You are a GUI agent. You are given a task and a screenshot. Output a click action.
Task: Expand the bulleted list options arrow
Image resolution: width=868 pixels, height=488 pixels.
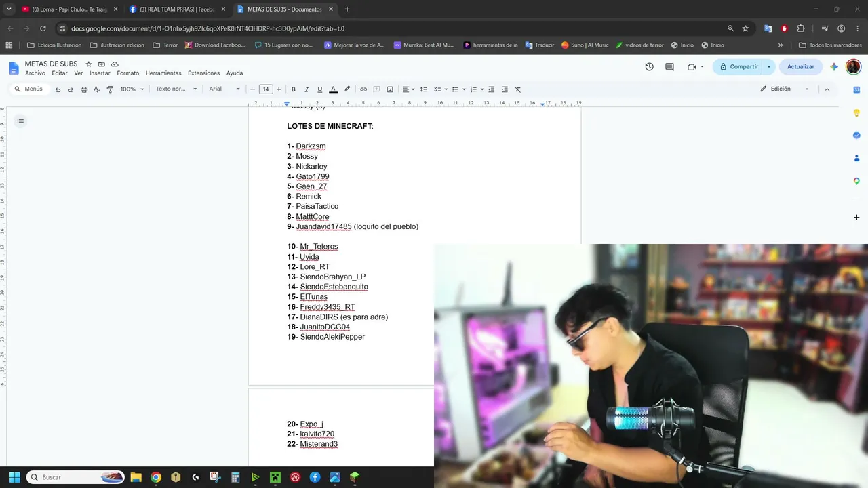click(464, 89)
